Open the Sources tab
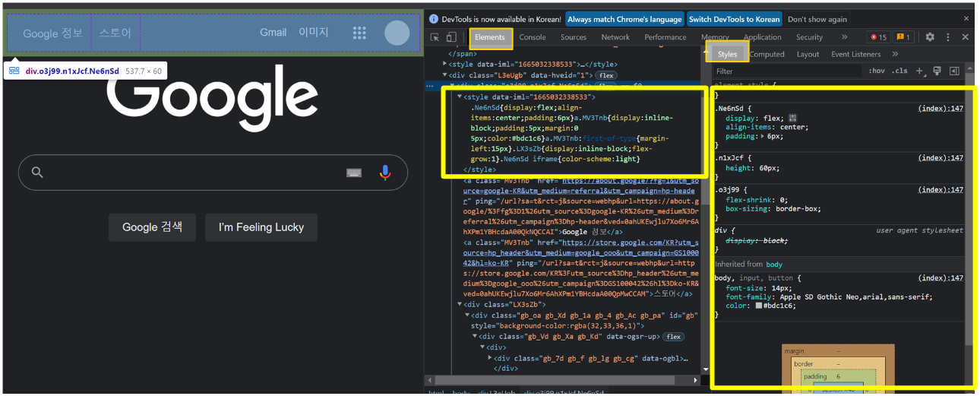Viewport: 980px width, 396px height. 574,37
